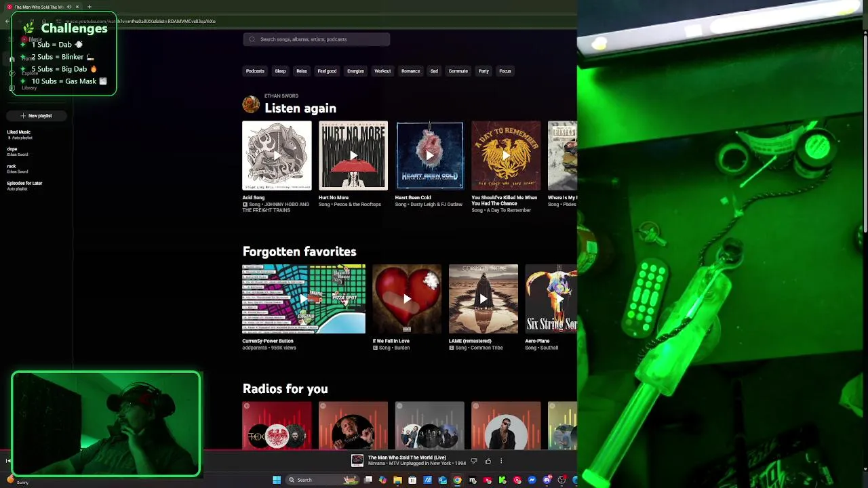This screenshot has height=488, width=868.
Task: Click the Radios for you heading
Action: point(285,389)
